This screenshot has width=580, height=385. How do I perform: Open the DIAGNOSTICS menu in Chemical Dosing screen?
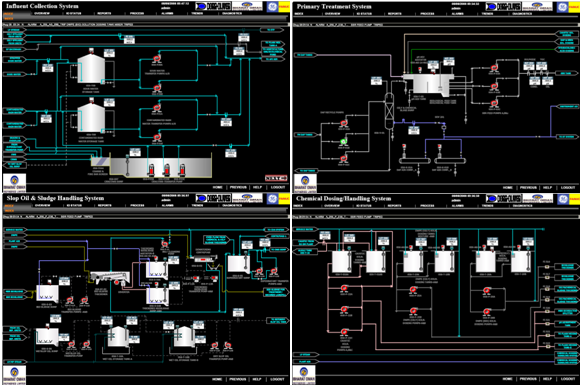tap(523, 206)
